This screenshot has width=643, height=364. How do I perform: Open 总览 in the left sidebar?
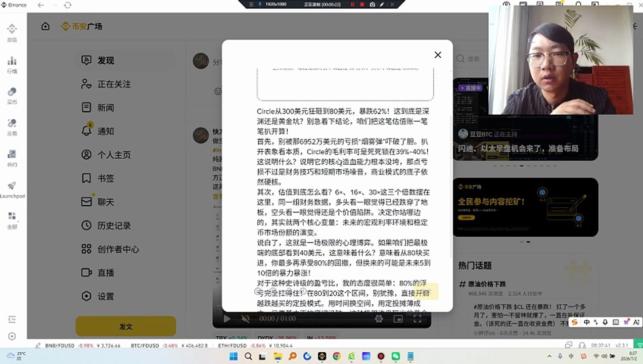12,33
